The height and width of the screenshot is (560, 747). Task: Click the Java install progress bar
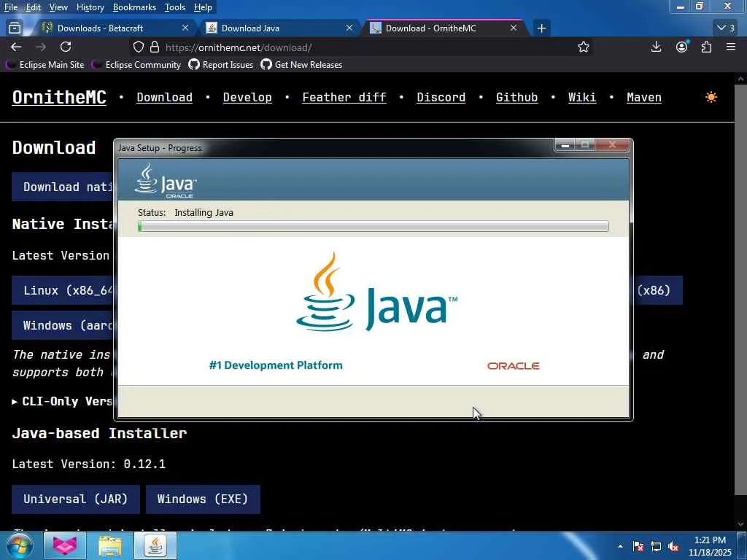[x=373, y=226]
